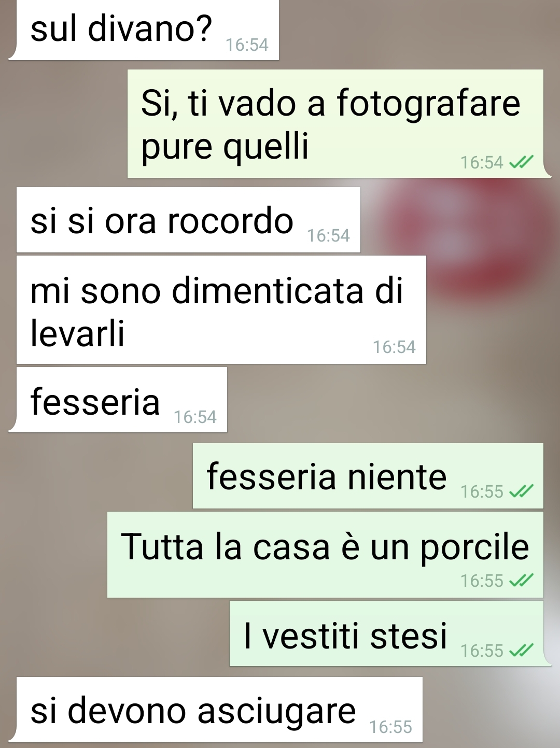
Task: Tap the timestamp on 'si si ora rocordo'
Action: tap(328, 236)
